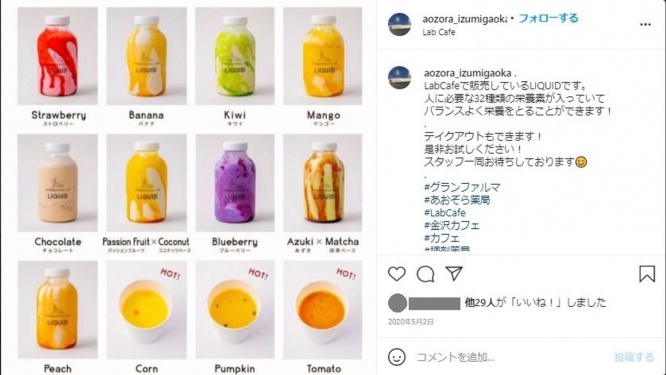Open the #LabCafe hashtag
This screenshot has height=375, width=666.
point(445,213)
